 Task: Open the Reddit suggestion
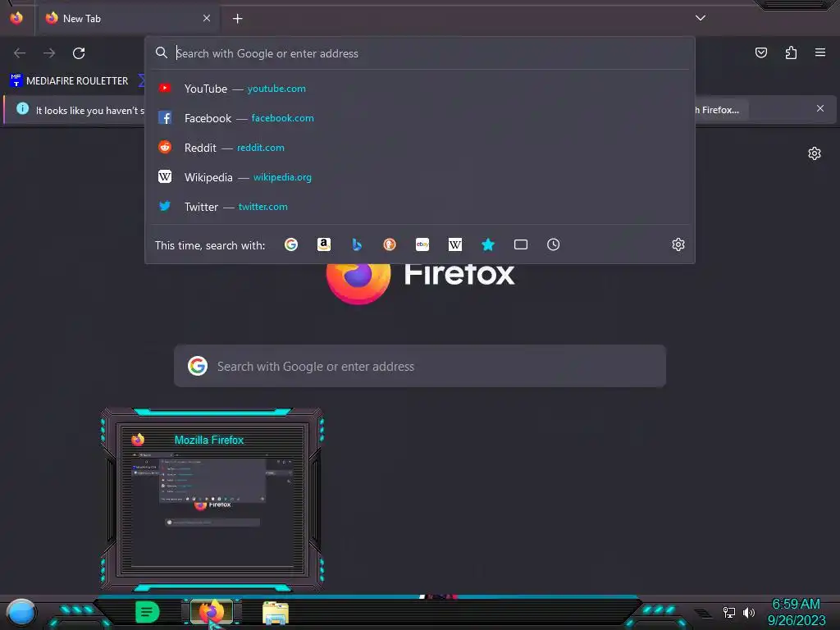pos(420,148)
